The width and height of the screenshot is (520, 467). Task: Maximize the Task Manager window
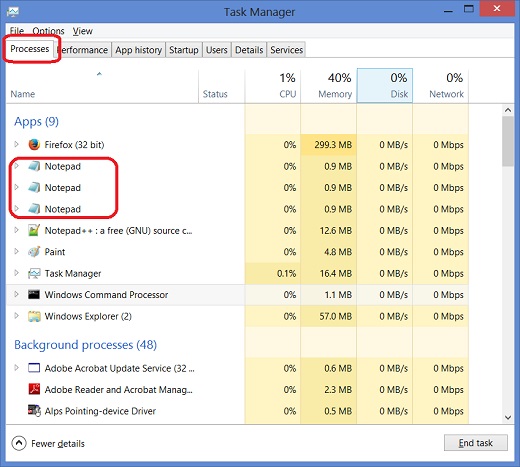click(x=469, y=9)
